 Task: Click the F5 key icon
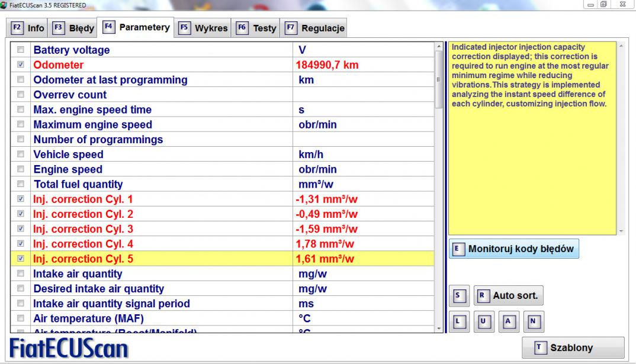coord(184,28)
